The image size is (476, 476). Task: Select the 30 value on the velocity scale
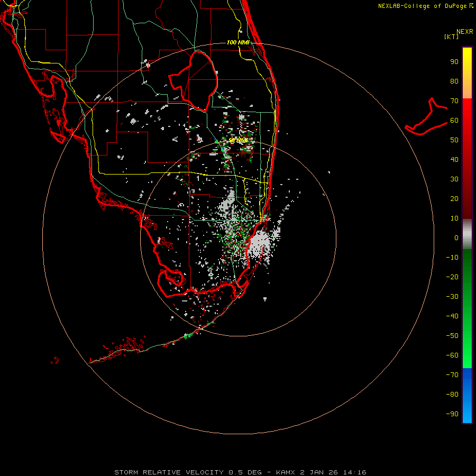tap(454, 179)
